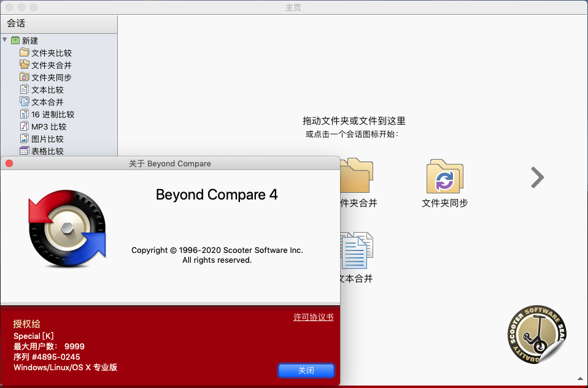Open the 许可协议书 license link
Screen dimensions: 588x388
coord(314,317)
